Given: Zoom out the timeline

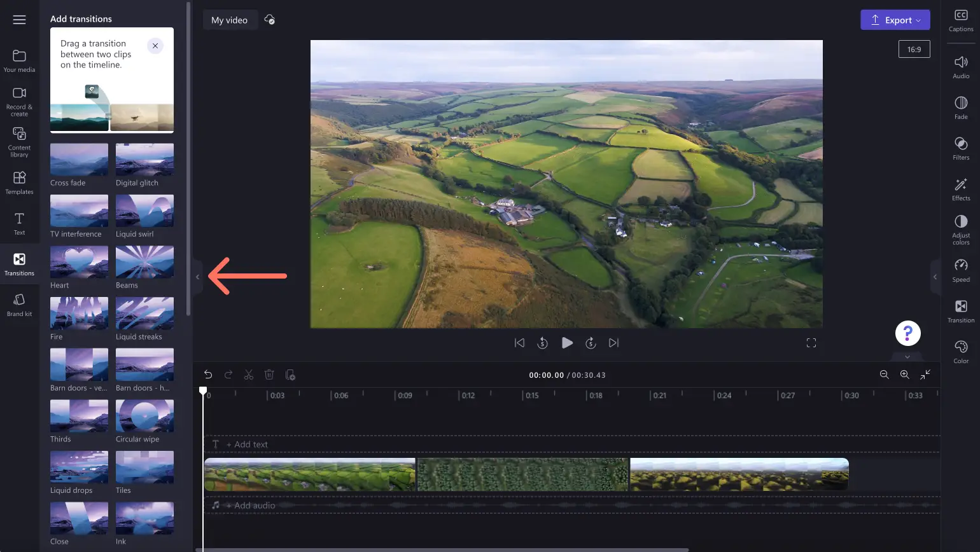Looking at the screenshot, I should [x=884, y=375].
